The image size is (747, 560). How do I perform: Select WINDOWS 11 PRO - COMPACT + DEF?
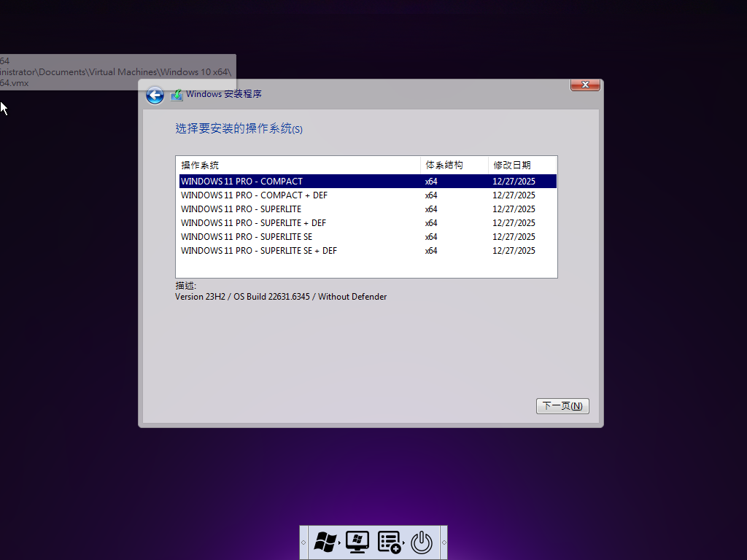254,195
